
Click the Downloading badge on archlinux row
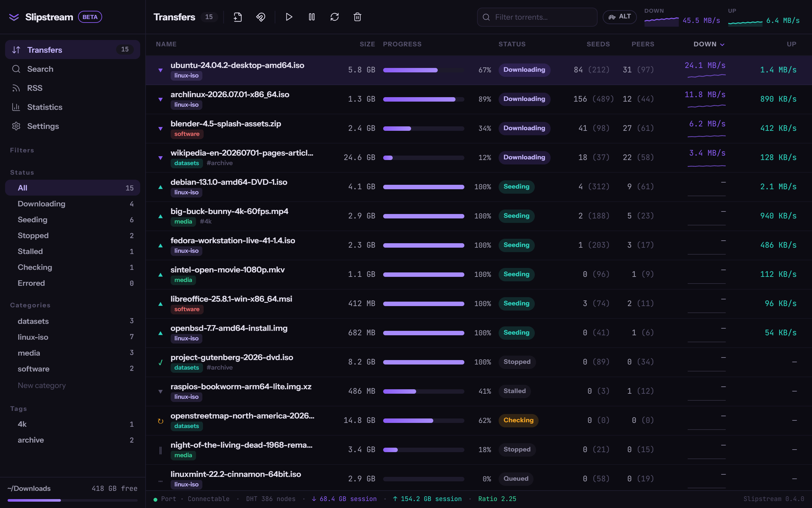[524, 99]
